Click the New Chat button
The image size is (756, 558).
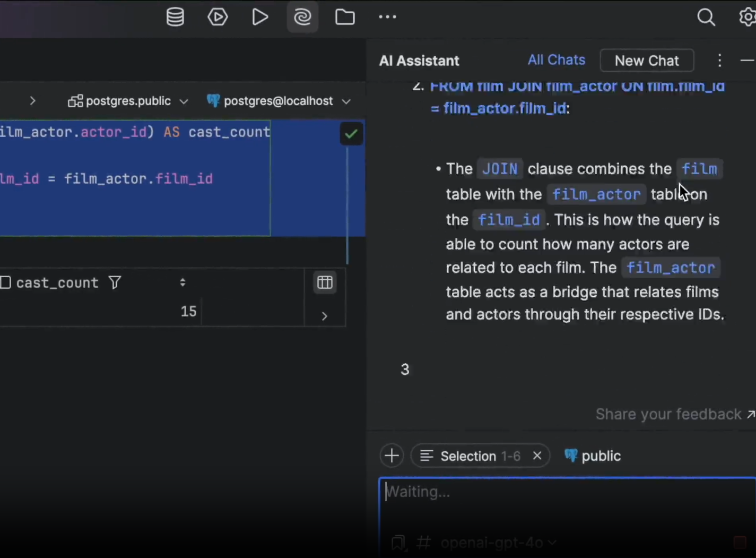[646, 61]
